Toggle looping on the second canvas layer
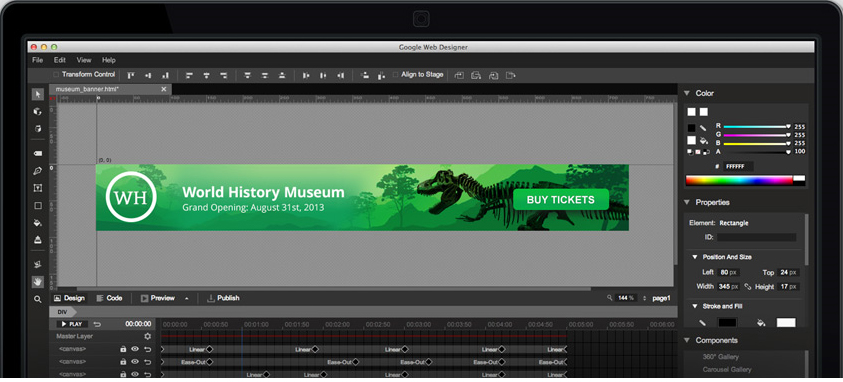This screenshot has width=843, height=382. click(x=147, y=362)
